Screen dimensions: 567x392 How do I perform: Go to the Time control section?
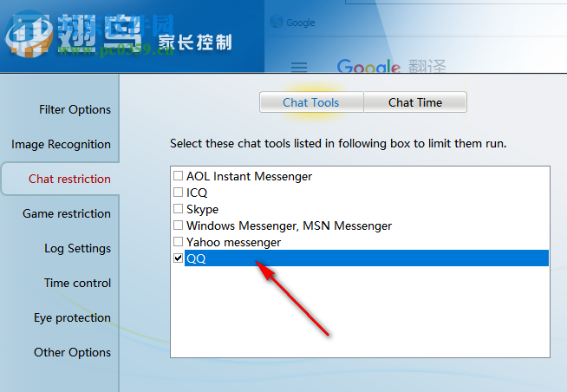77,283
